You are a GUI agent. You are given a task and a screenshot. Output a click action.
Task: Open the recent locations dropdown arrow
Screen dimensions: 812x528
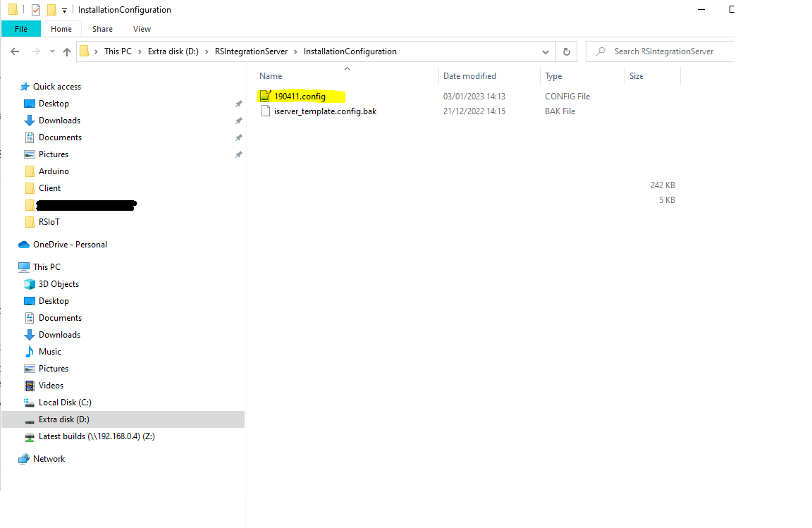click(x=51, y=51)
